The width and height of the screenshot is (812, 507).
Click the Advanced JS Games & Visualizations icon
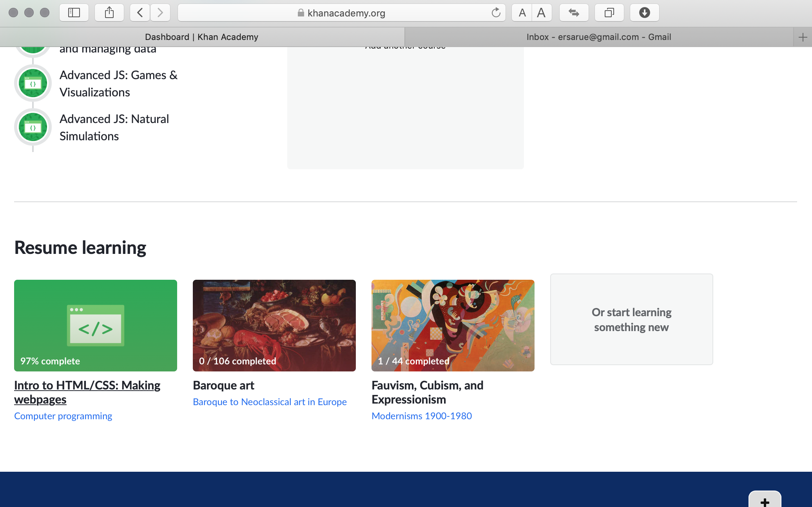coord(33,83)
